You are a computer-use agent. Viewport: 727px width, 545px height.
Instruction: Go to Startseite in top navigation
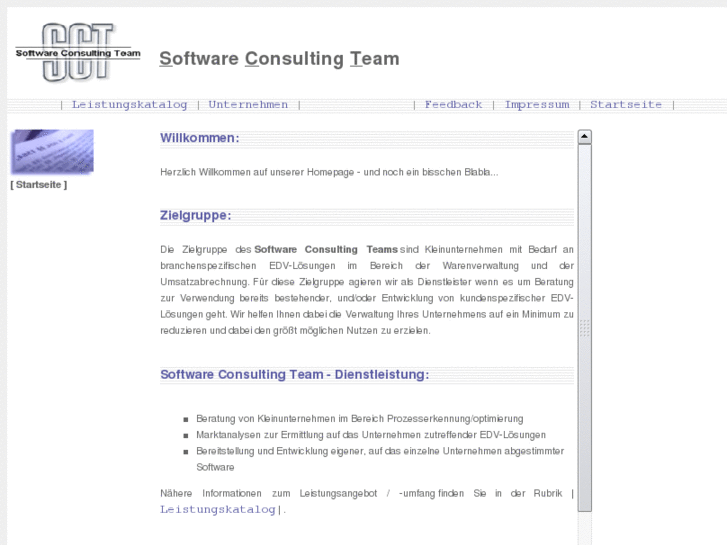626,105
